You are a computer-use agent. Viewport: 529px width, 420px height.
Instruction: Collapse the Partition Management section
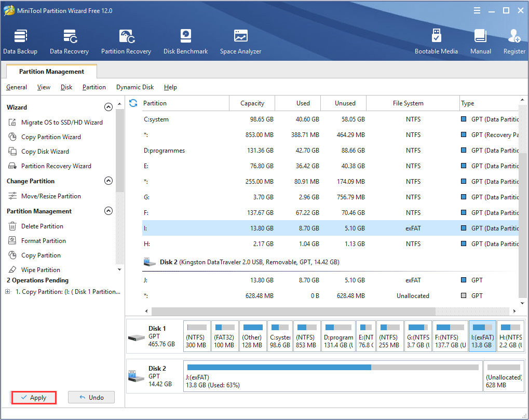click(x=108, y=211)
